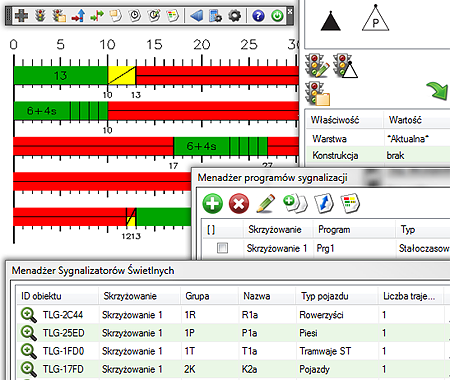Add a program with green plus icon

click(213, 203)
